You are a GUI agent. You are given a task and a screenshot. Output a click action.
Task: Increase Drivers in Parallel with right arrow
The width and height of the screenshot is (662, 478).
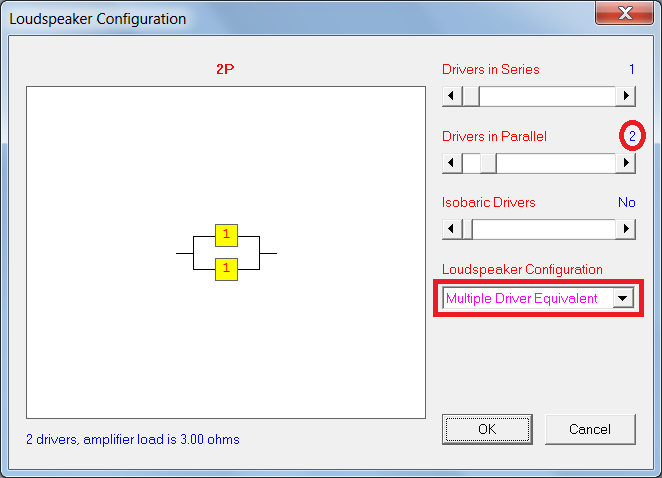(626, 163)
